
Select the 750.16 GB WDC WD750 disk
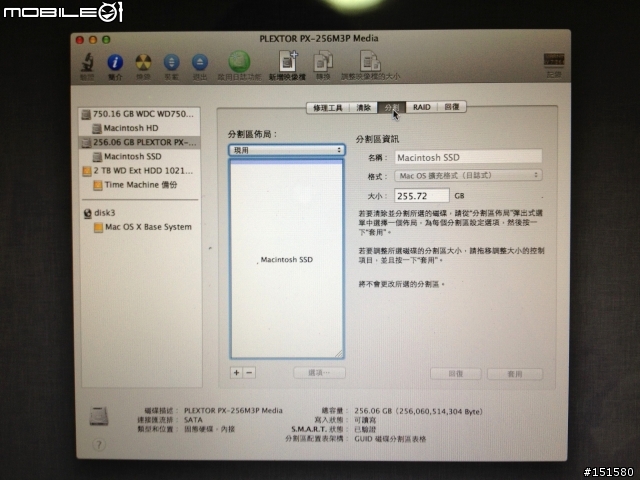click(140, 114)
